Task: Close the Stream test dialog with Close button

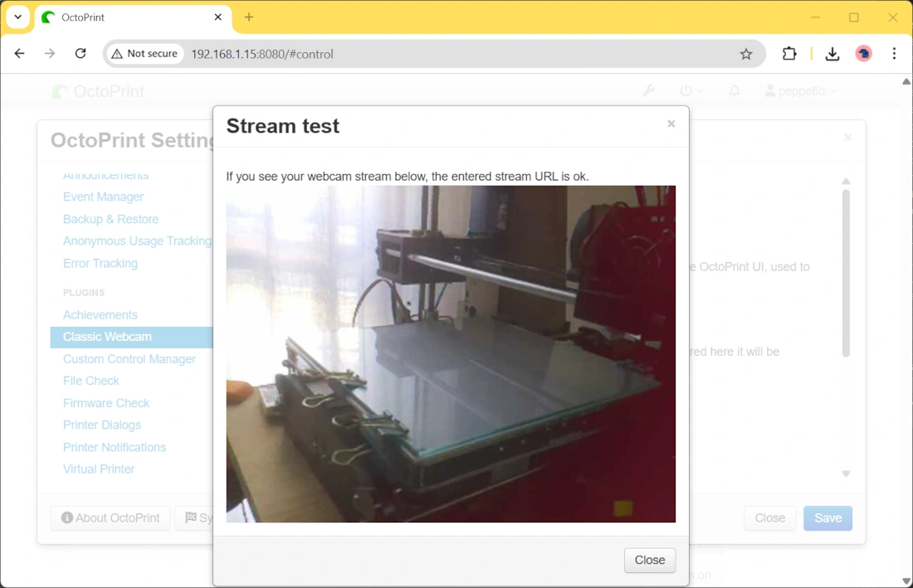Action: pos(649,560)
